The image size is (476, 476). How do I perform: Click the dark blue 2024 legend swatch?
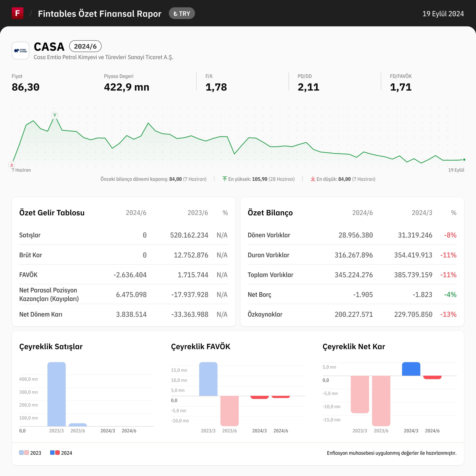(x=52, y=453)
